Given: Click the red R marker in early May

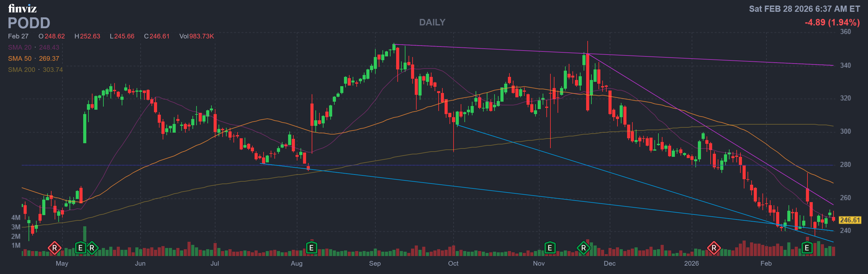Looking at the screenshot, I should [54, 248].
